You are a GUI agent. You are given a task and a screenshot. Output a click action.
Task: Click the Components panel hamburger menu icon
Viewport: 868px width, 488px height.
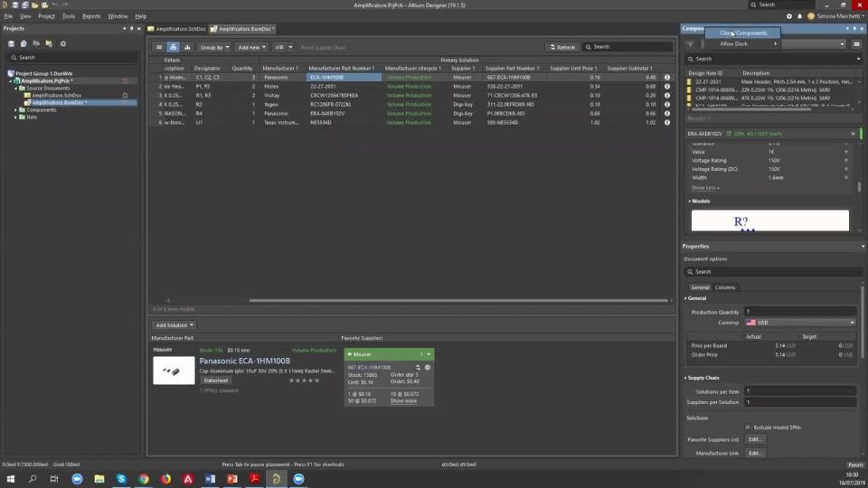click(856, 44)
